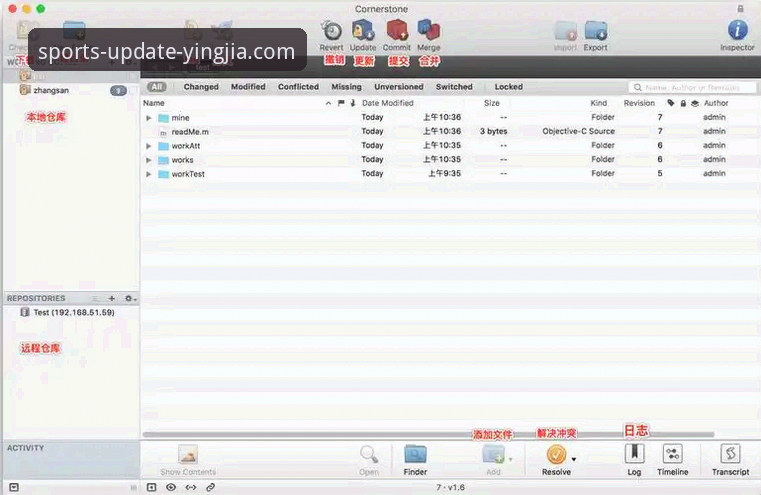Viewport: 761px width, 495px height.
Task: Click the Add file icon
Action: [494, 455]
